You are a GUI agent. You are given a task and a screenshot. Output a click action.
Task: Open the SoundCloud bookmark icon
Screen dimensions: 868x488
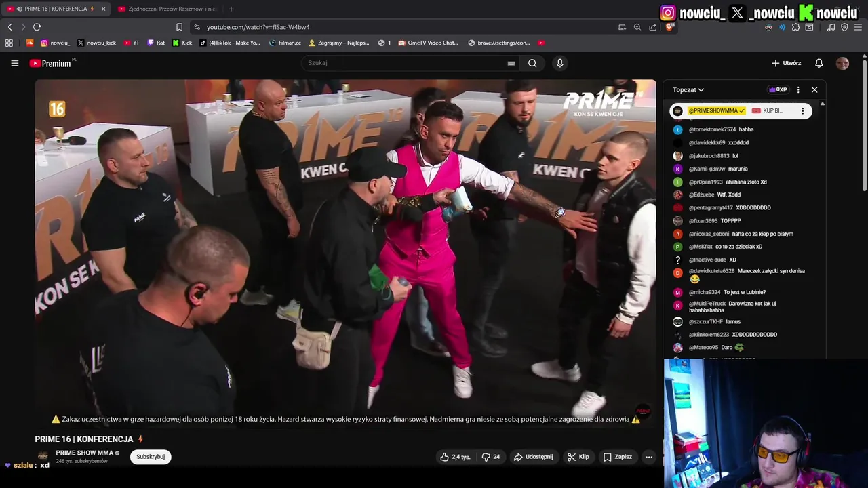coord(30,43)
